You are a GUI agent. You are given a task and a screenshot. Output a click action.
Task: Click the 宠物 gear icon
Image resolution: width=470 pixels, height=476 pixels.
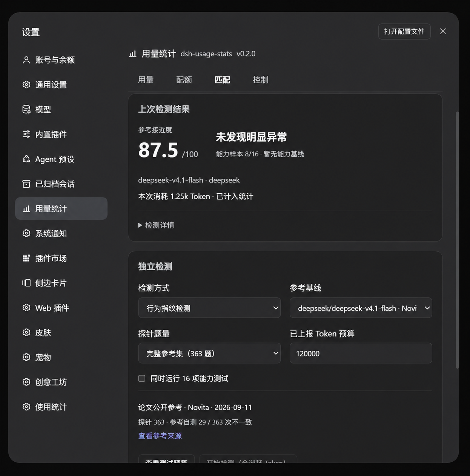point(26,357)
